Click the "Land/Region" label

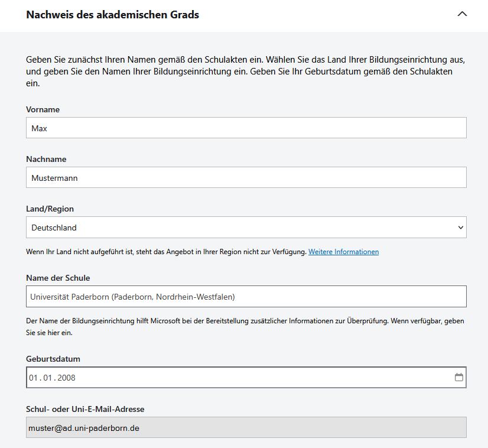point(50,209)
